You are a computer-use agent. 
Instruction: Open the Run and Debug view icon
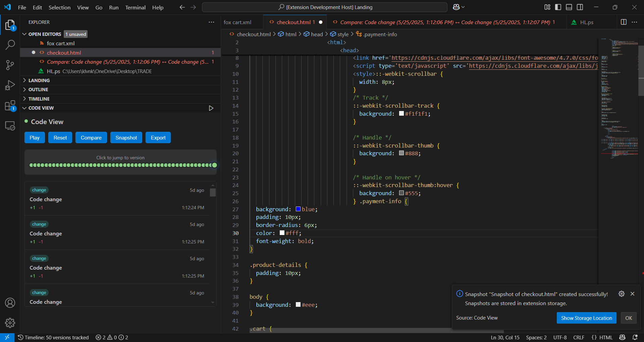click(x=10, y=85)
